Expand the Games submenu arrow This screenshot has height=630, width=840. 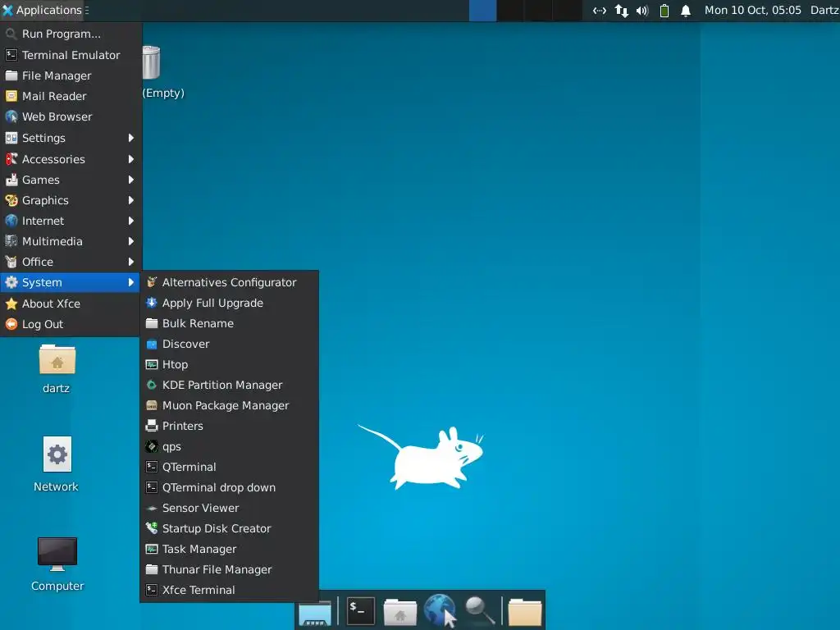pos(130,180)
